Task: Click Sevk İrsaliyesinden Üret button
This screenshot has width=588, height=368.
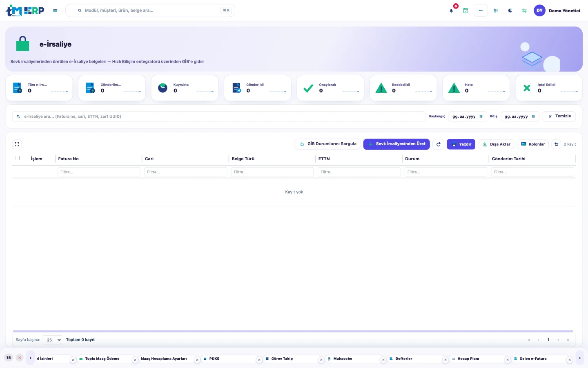Action: pos(396,144)
